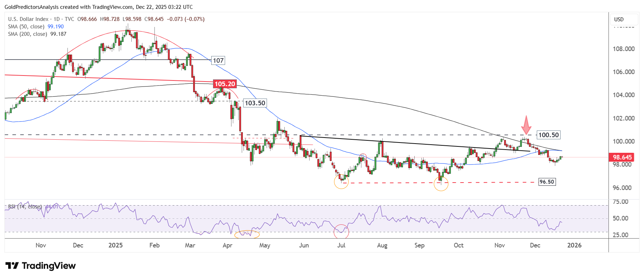Click the 103.50 level label
This screenshot has width=644, height=279.
coord(255,103)
